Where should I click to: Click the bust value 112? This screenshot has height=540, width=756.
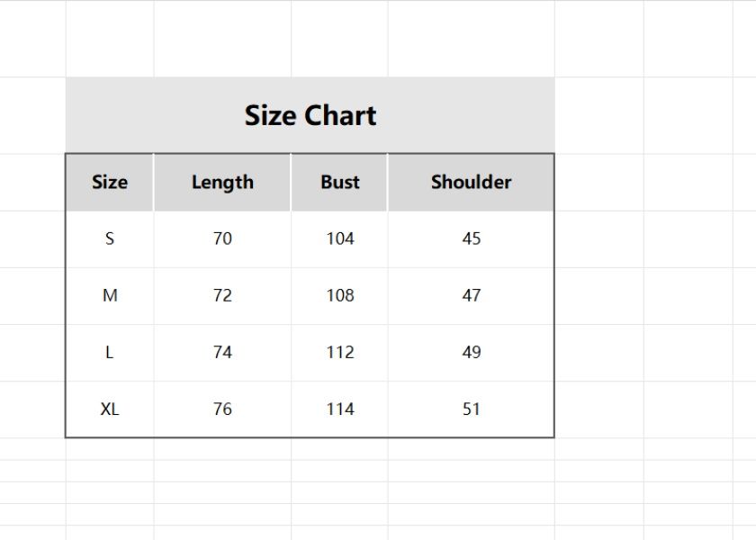(x=339, y=352)
